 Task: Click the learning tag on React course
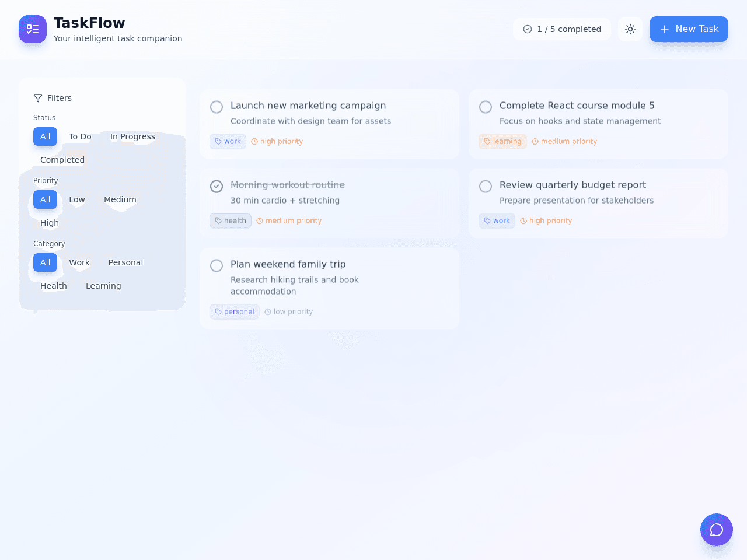click(502, 141)
